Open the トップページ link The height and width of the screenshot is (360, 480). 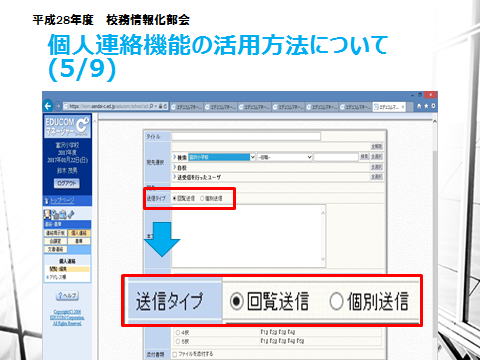62,201
